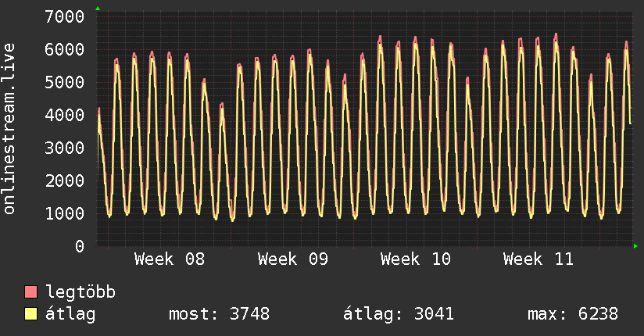The width and height of the screenshot is (644, 336).
Task: Click the 0 y-axis origin label
Action: (79, 246)
